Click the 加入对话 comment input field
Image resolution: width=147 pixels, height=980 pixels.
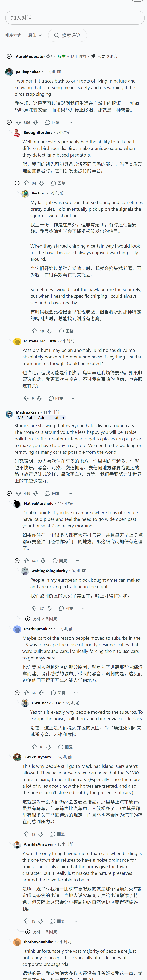pos(75,18)
